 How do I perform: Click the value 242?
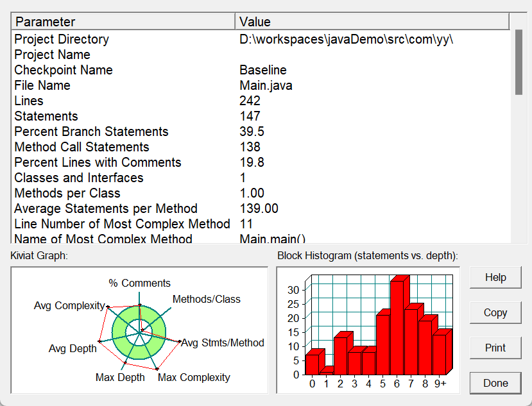(x=250, y=101)
